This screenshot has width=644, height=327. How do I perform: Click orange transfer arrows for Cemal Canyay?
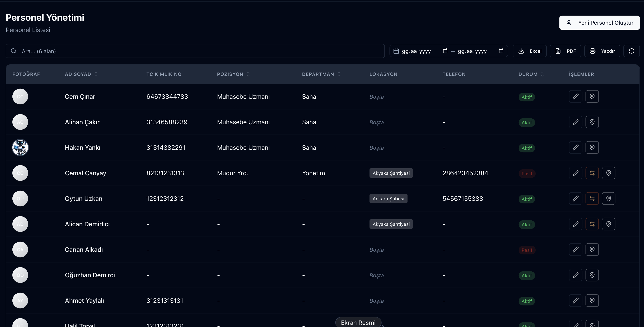click(592, 173)
